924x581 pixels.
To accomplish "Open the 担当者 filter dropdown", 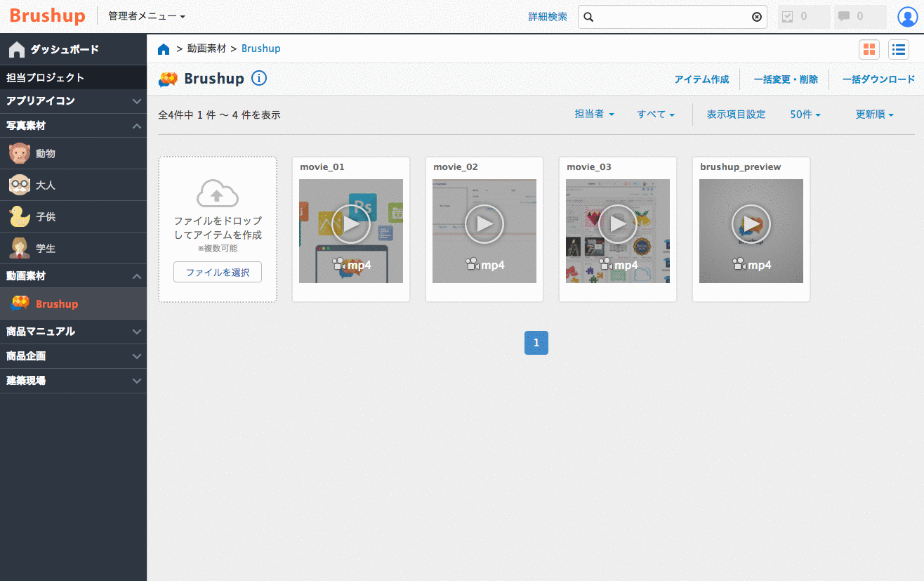I will pyautogui.click(x=595, y=114).
